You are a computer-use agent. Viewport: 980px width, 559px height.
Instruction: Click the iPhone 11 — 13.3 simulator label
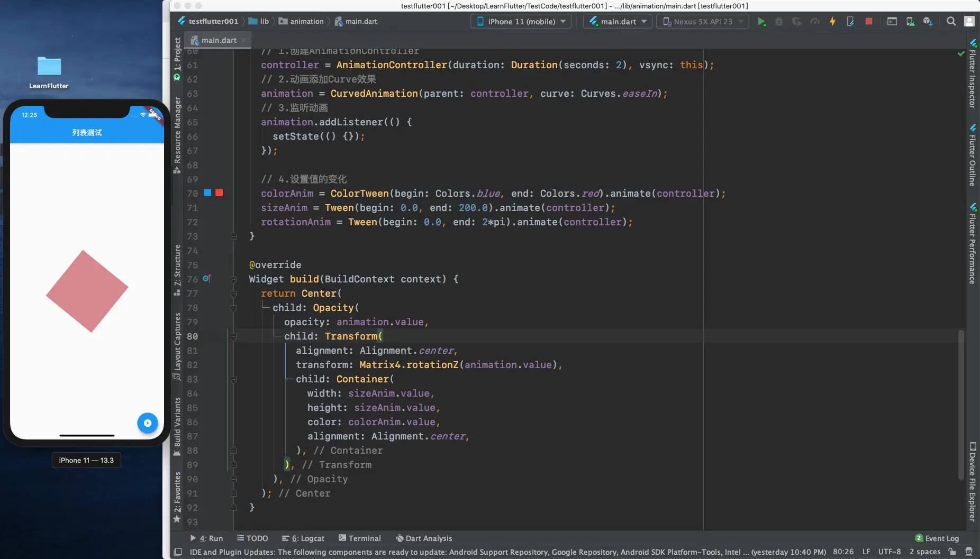click(86, 461)
